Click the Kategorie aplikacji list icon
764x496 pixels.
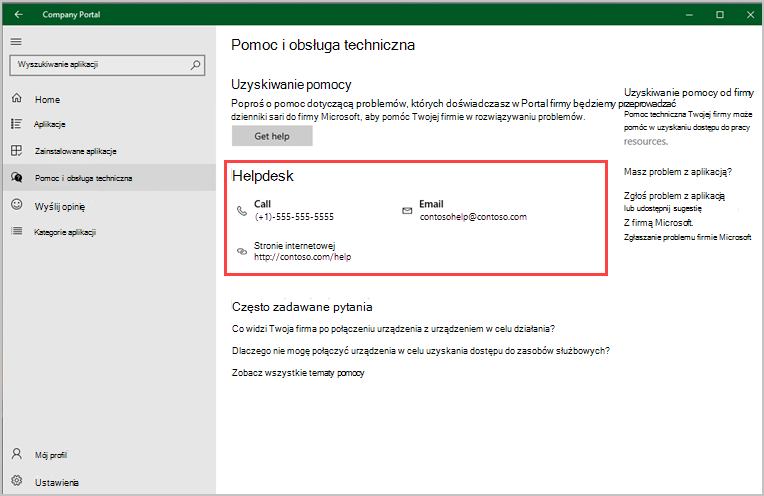[17, 231]
